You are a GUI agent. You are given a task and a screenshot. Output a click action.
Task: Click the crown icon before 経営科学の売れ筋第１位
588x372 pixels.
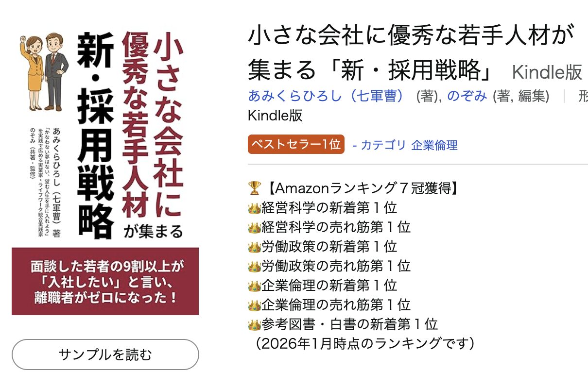253,227
